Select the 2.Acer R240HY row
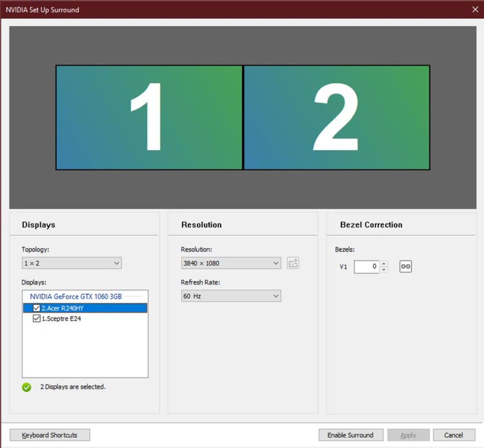484x448 pixels. [x=85, y=308]
